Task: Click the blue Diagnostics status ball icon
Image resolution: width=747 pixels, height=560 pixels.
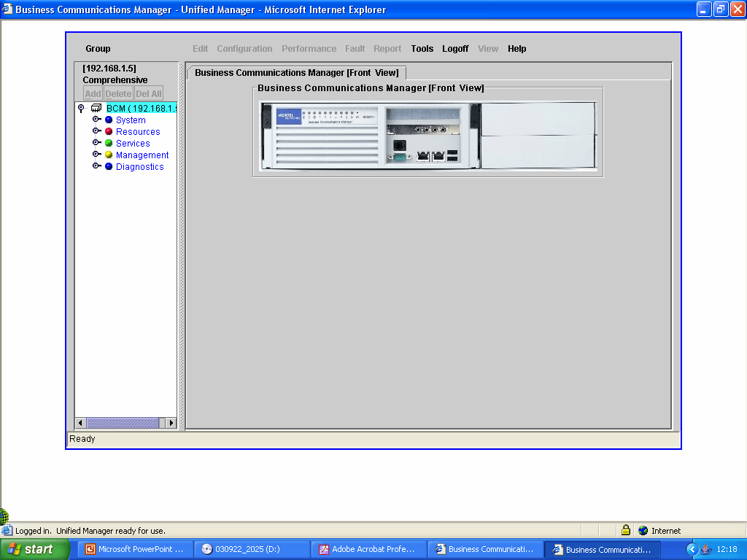Action: [109, 166]
